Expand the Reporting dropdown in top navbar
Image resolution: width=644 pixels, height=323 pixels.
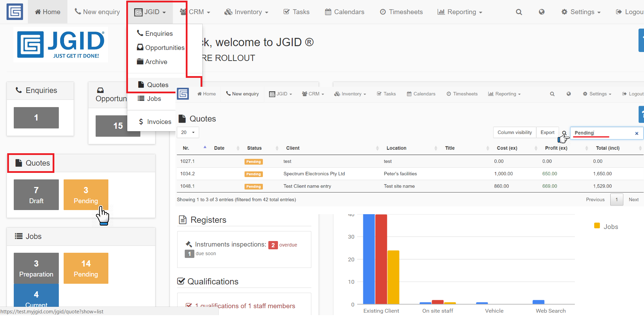[x=460, y=12]
